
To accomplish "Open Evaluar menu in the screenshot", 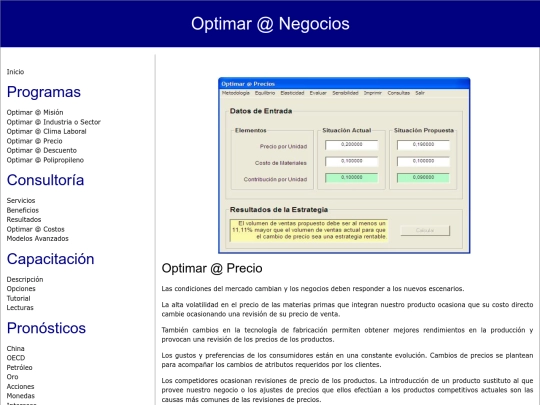I will 318,93.
